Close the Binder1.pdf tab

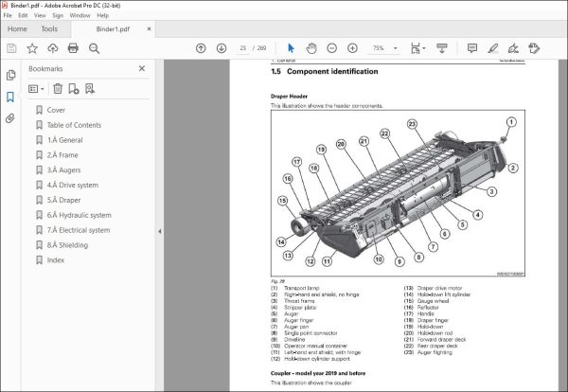point(149,29)
